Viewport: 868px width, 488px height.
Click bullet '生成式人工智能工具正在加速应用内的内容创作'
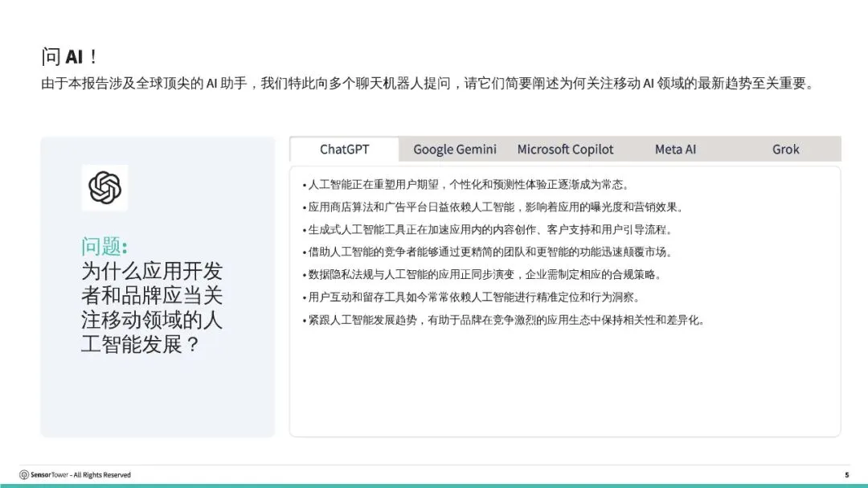click(487, 230)
